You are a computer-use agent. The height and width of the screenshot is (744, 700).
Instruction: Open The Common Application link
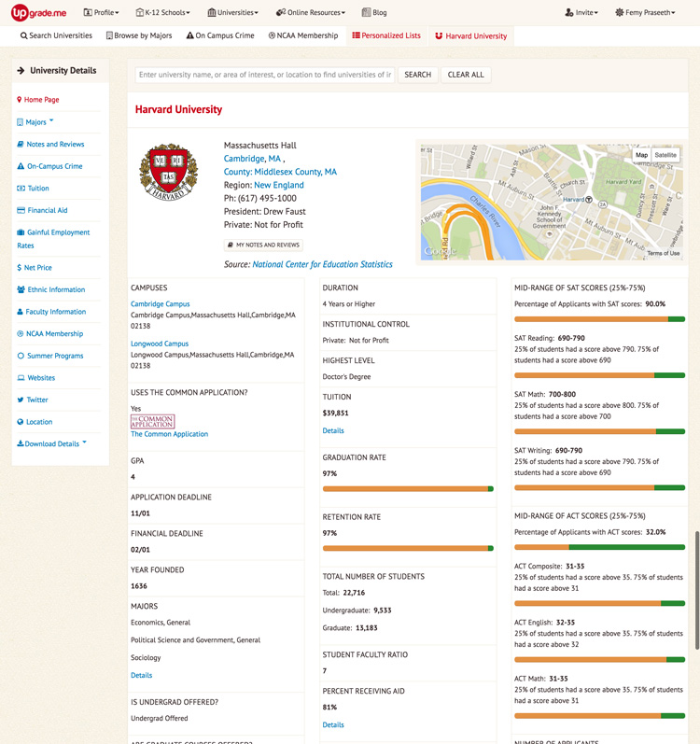point(169,434)
